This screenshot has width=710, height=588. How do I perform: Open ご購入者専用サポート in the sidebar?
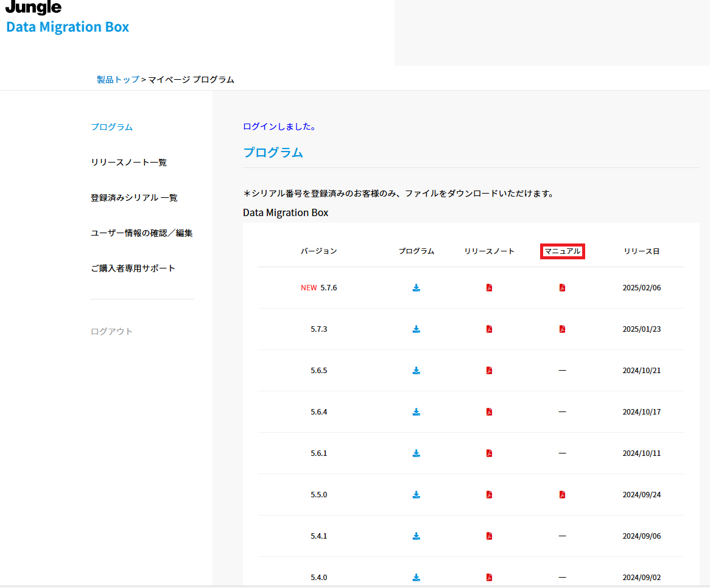[133, 268]
